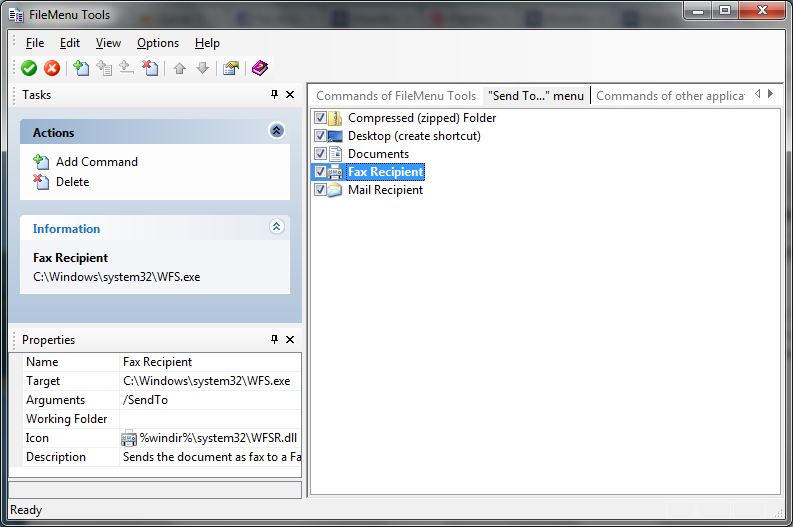This screenshot has width=793, height=527.
Task: Uncheck Desktop (create shortcut) checkbox
Action: click(320, 136)
